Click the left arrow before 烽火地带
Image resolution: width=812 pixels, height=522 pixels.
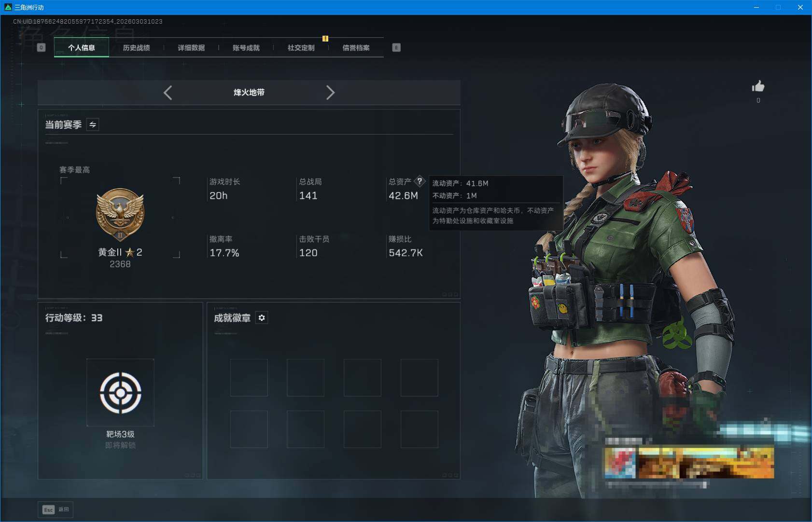coord(168,92)
